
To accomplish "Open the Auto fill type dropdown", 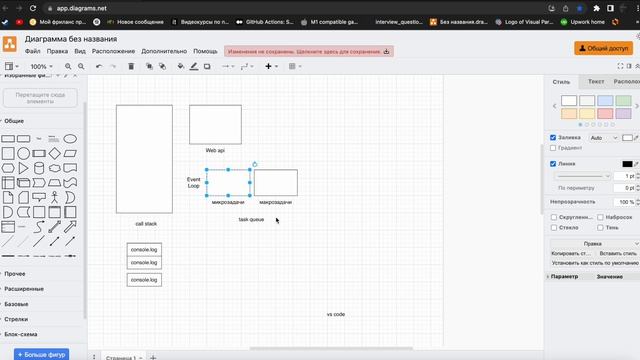I will point(603,138).
